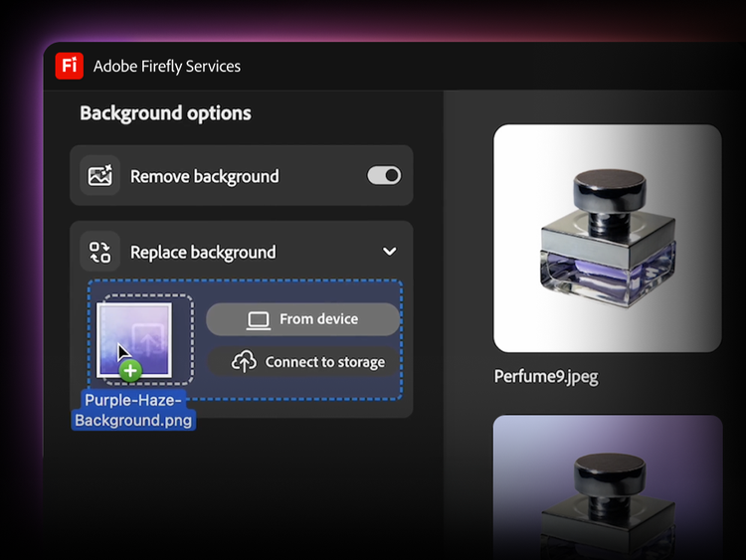Collapse the Replace background chevron
Viewport: 746px width, 560px height.
point(389,252)
